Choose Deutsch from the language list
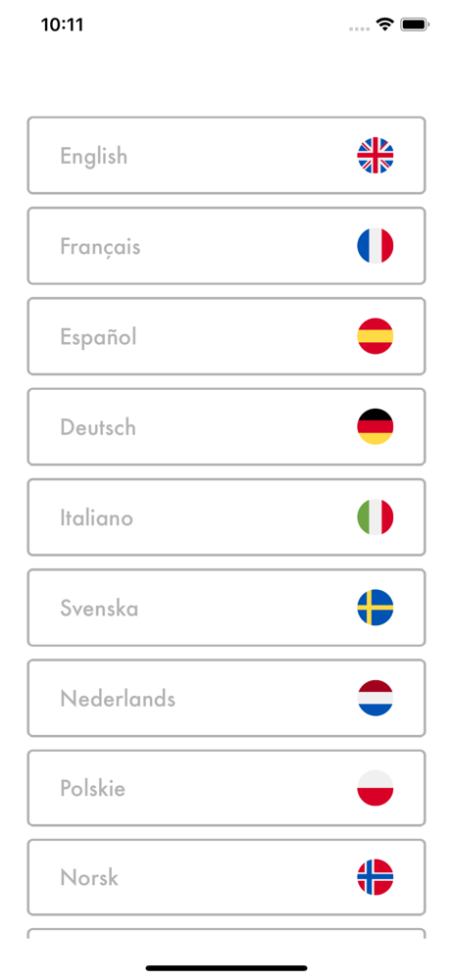Image resolution: width=453 pixels, height=980 pixels. 226,426
